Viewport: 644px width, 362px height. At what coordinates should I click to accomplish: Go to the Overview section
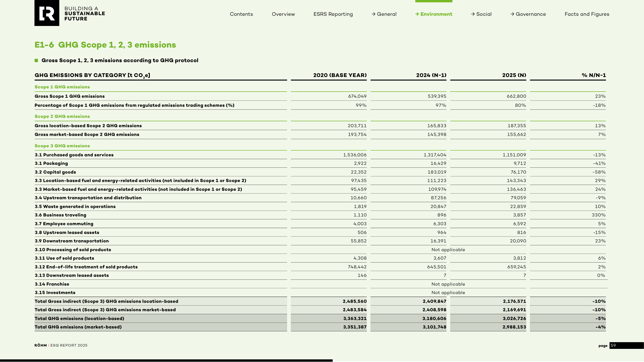pyautogui.click(x=283, y=14)
